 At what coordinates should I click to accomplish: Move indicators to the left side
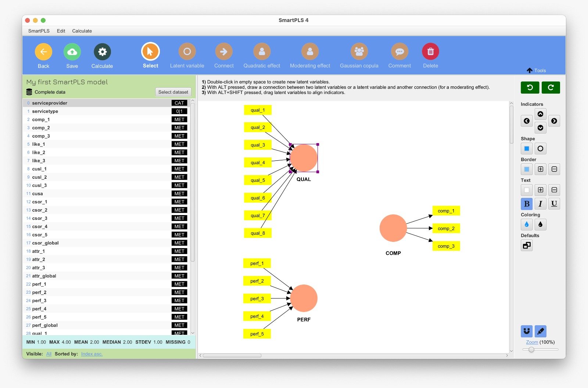click(x=527, y=121)
